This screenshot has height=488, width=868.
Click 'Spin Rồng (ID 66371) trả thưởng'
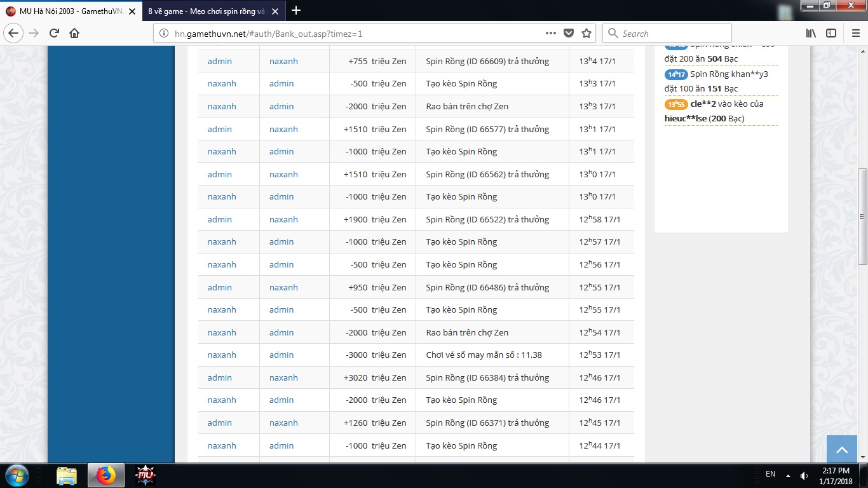(487, 423)
